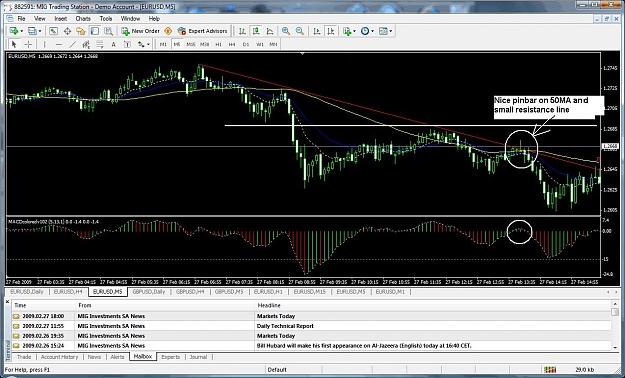Select the Cursor arrow tool
625x378 pixels.
[14, 44]
